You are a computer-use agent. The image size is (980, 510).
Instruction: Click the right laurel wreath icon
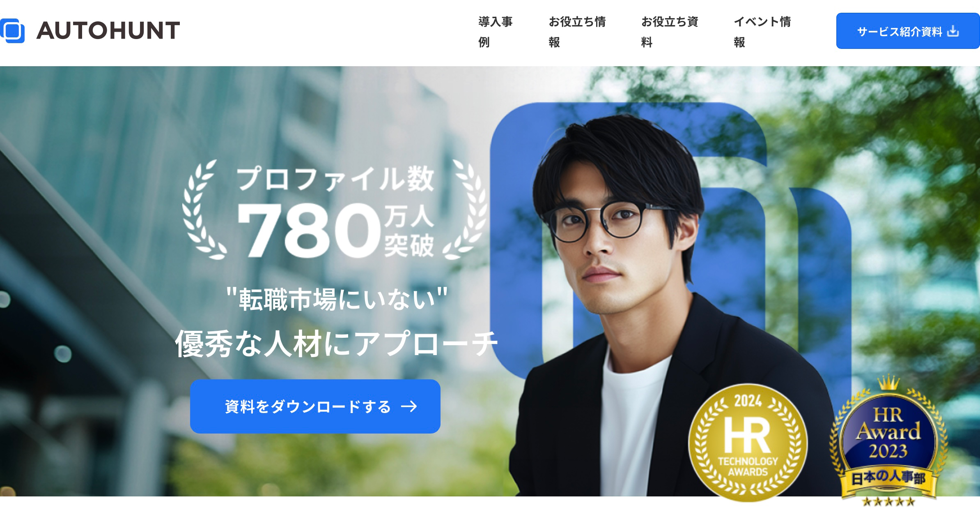click(x=465, y=209)
